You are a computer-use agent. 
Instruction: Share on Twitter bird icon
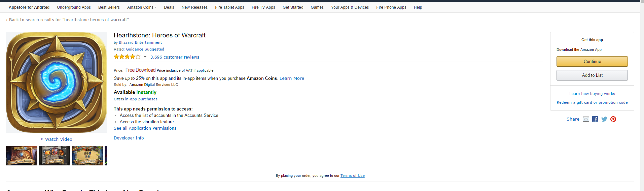604,119
